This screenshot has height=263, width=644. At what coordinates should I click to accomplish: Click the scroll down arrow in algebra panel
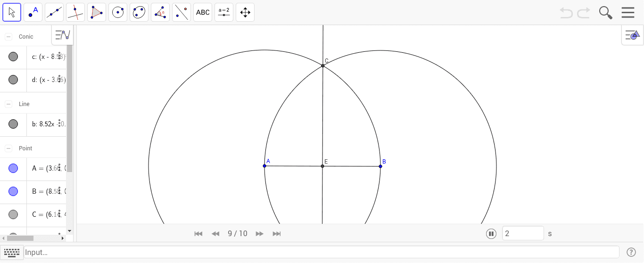pos(70,231)
